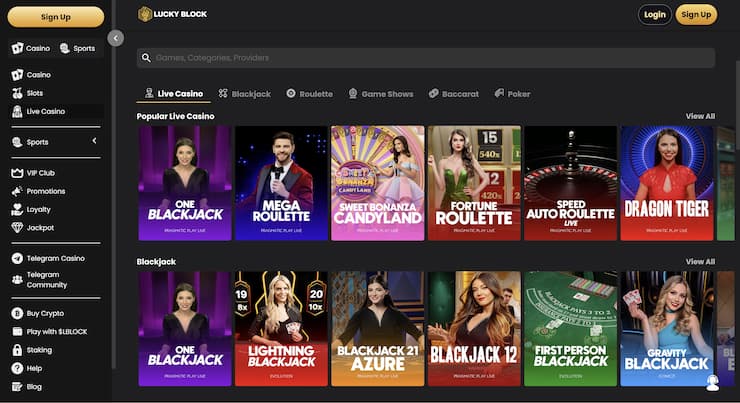Click the Staking padlock icon
Screen dimensions: 740x403
17,350
